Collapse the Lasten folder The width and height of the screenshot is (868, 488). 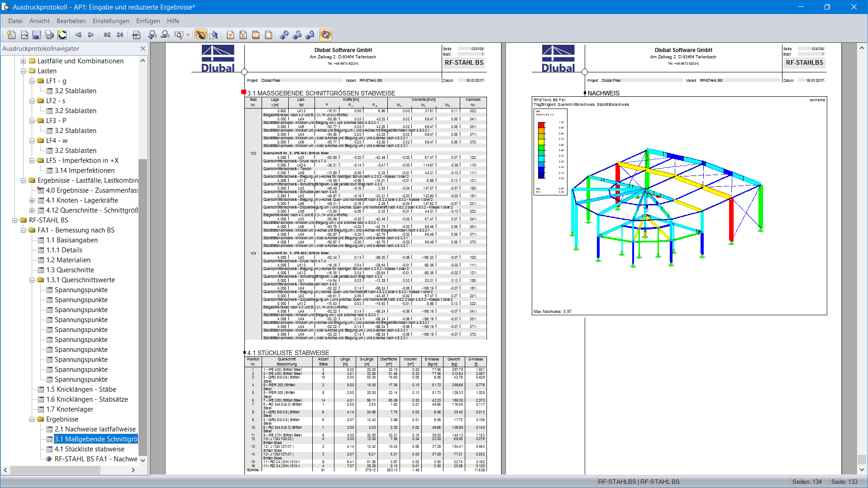point(23,71)
